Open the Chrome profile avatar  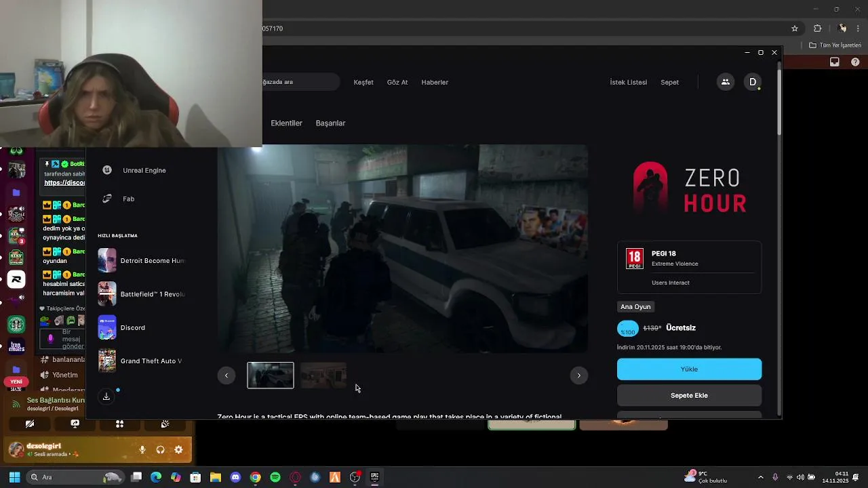point(842,28)
